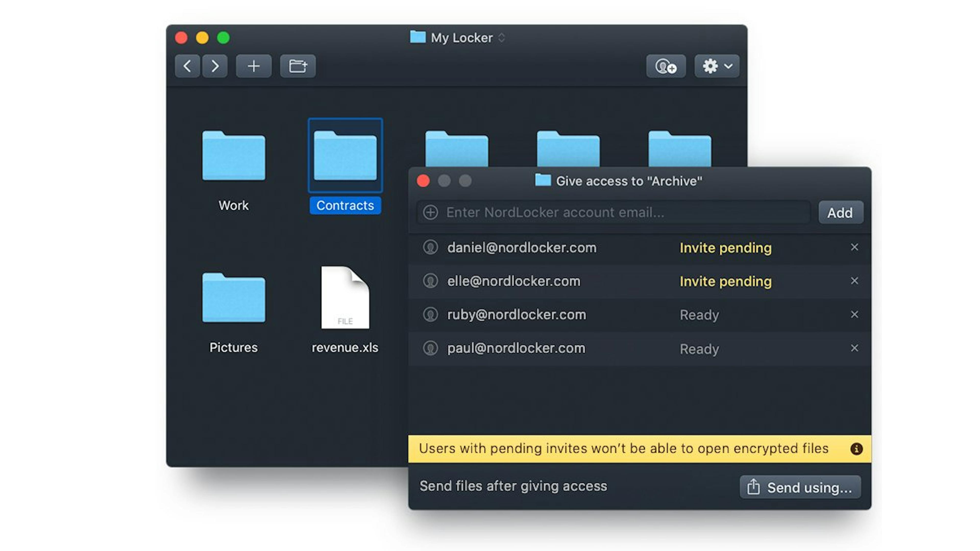Click the Send using… button
980x551 pixels.
coord(800,487)
